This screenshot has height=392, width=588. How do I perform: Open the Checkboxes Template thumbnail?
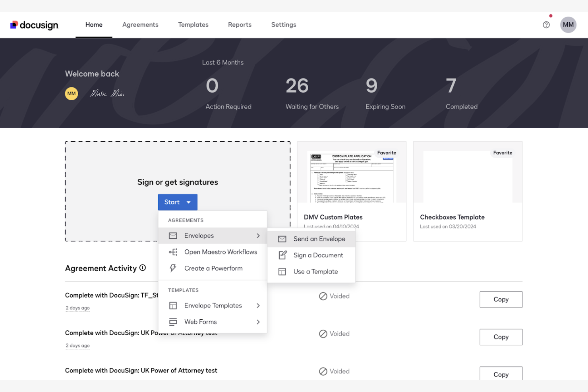[x=468, y=177]
